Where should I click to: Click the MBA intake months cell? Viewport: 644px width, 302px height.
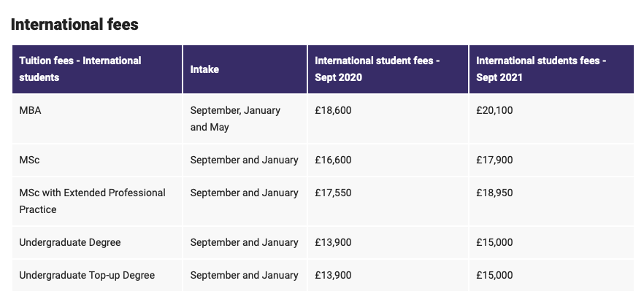pos(235,118)
